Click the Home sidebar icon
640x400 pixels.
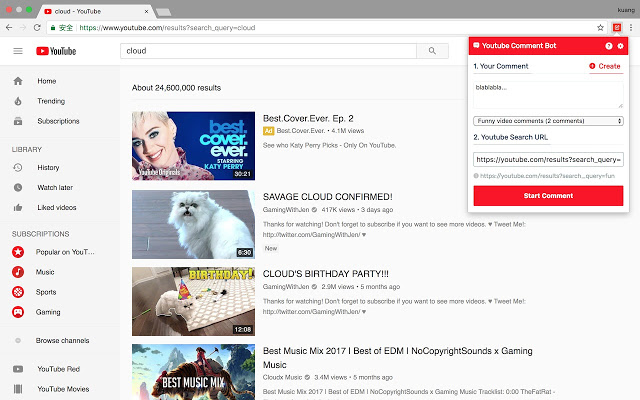coord(18,81)
